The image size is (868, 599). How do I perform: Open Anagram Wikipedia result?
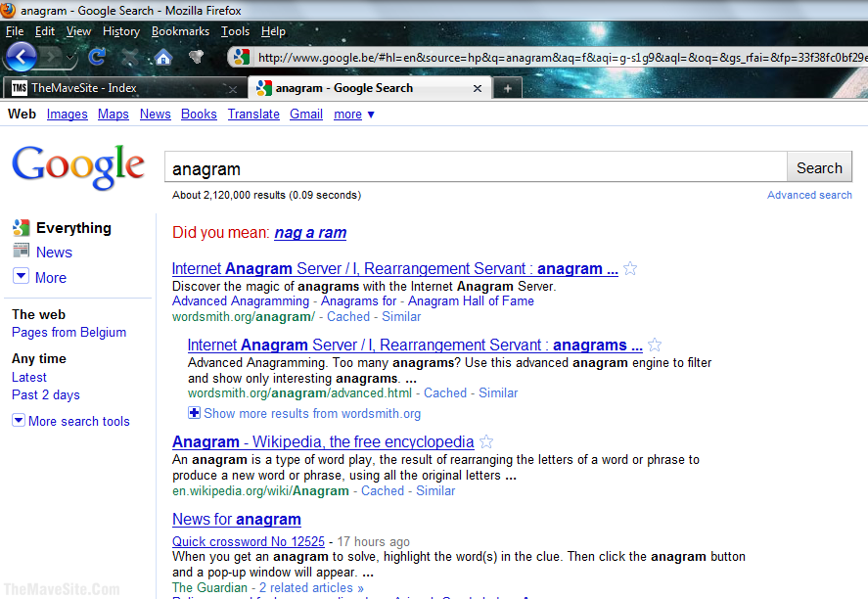[x=323, y=442]
